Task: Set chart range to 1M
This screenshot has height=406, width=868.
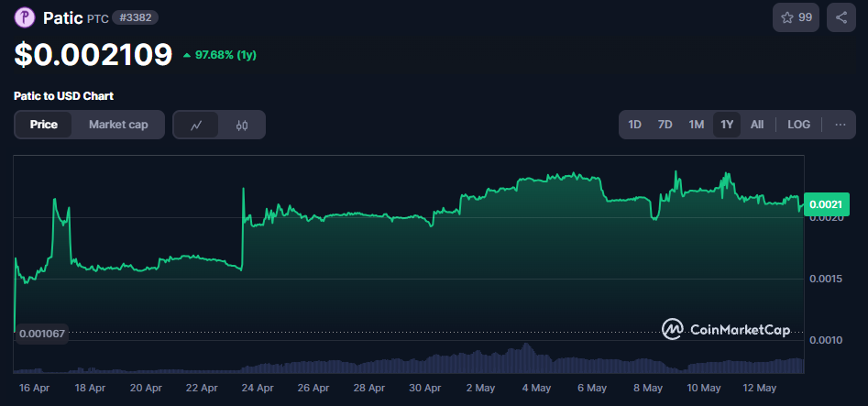Action: (x=696, y=125)
